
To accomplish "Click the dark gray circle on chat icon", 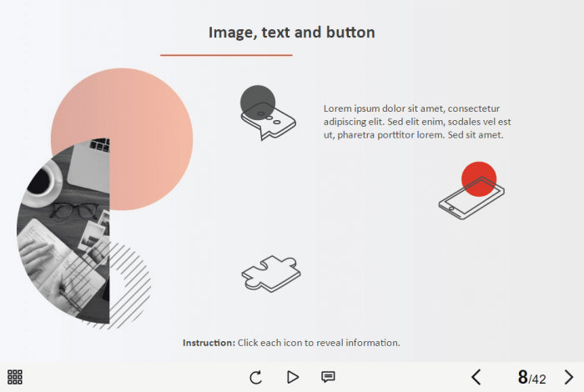I will point(255,97).
